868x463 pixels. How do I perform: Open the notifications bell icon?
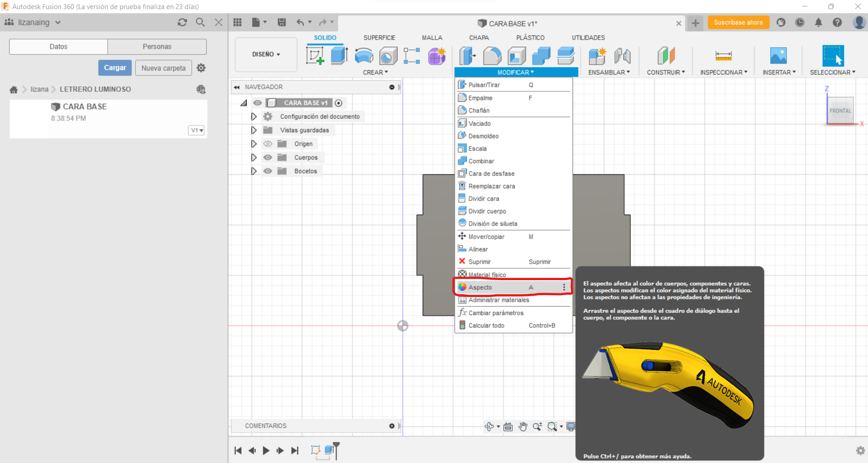click(x=818, y=22)
